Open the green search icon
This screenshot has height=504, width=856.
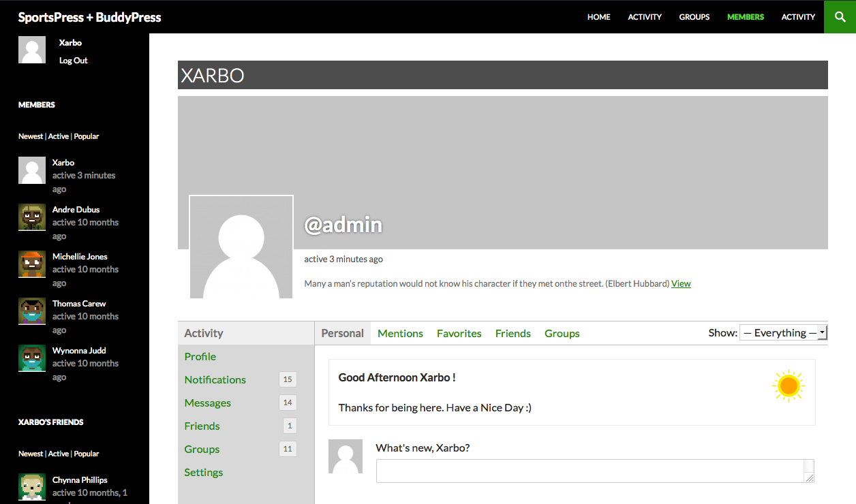pyautogui.click(x=840, y=17)
